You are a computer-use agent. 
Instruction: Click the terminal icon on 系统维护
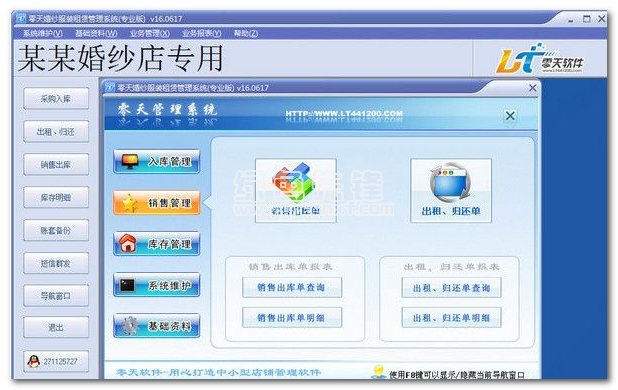point(128,285)
